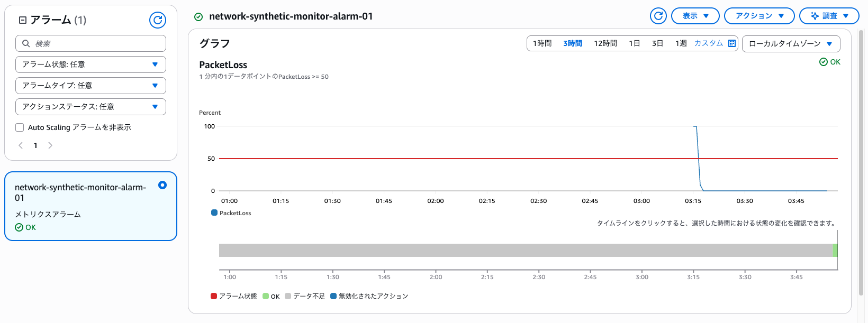Refresh the alarm detail graph view
Image resolution: width=868 pixels, height=323 pixels.
coord(658,16)
